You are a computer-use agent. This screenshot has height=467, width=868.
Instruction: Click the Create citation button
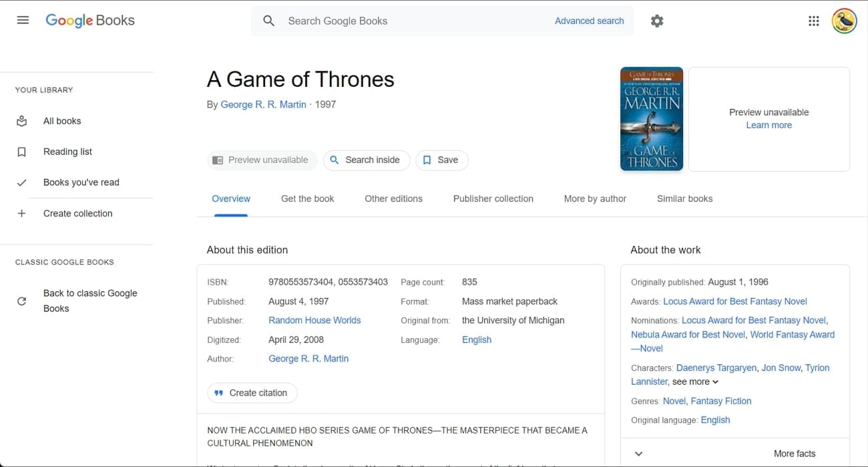click(x=252, y=393)
